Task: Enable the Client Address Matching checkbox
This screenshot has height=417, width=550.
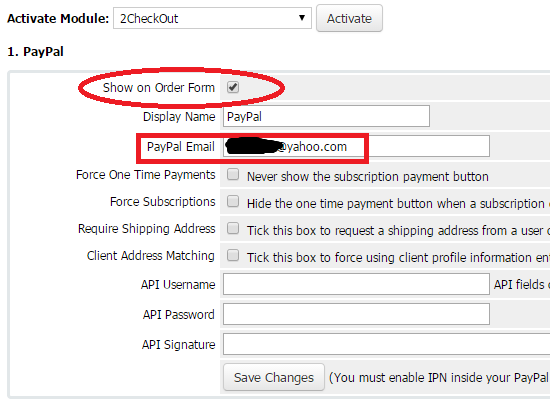Action: pos(233,255)
